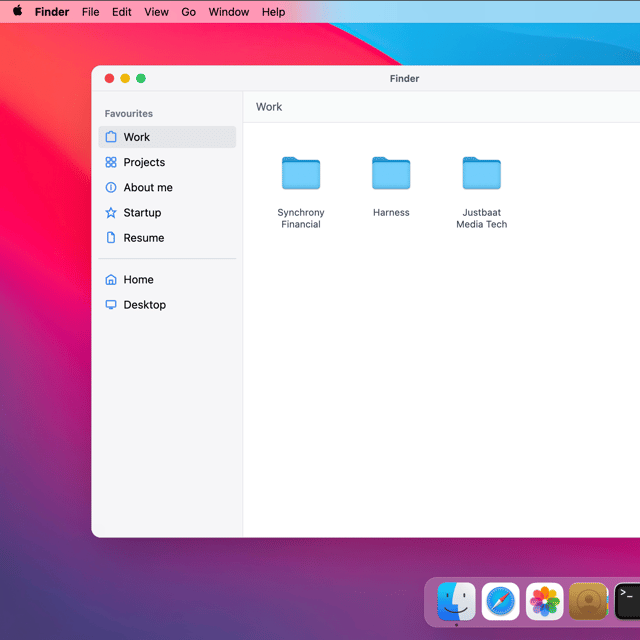Click the Favourites section heading
This screenshot has width=640, height=640.
pyautogui.click(x=129, y=113)
